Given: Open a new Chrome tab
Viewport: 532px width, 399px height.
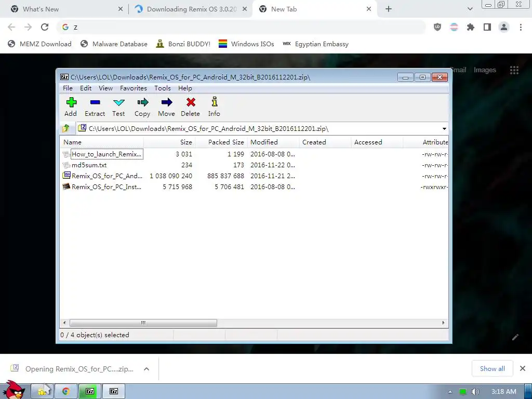Looking at the screenshot, I should coord(389,9).
